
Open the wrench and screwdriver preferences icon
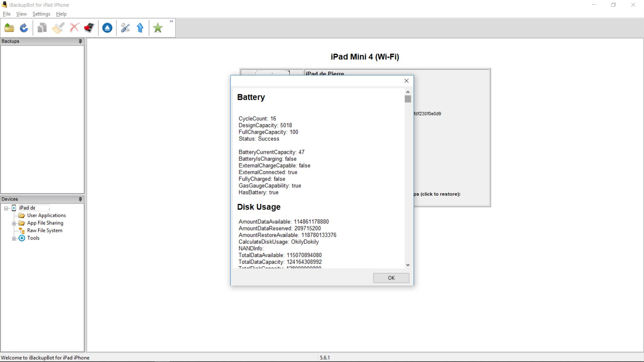point(125,28)
